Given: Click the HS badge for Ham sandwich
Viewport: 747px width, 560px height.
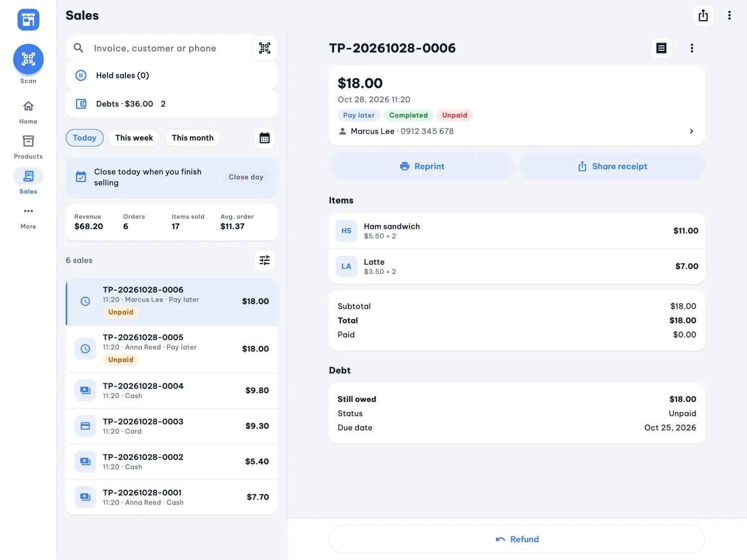Looking at the screenshot, I should pos(346,231).
